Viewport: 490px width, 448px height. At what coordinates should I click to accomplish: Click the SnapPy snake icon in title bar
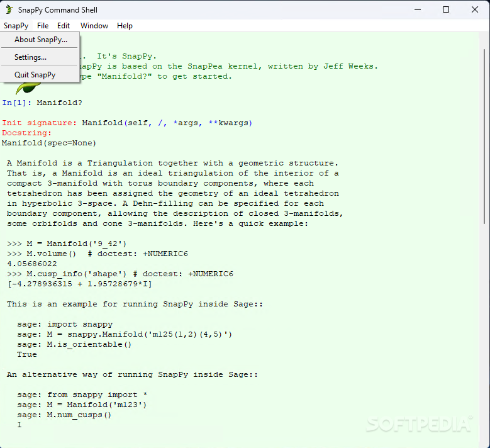pos(9,9)
